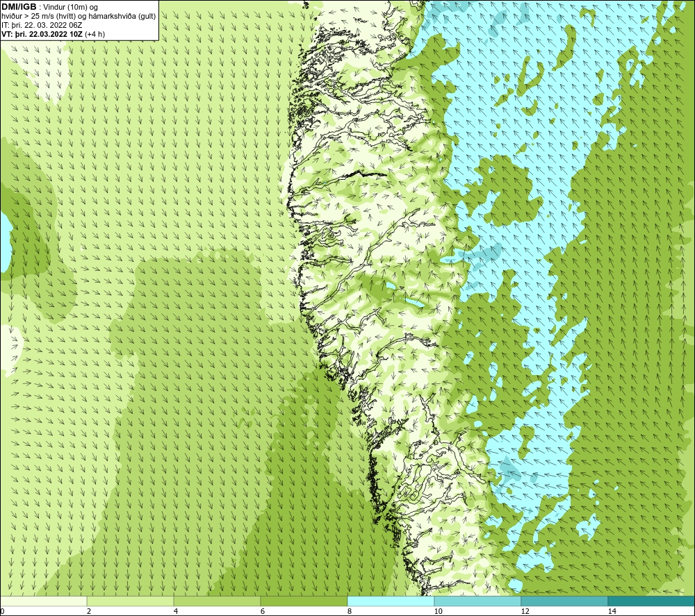This screenshot has width=695, height=616.
Task: Click the 12–14 m/s teal legend swatch
Action: click(x=564, y=601)
